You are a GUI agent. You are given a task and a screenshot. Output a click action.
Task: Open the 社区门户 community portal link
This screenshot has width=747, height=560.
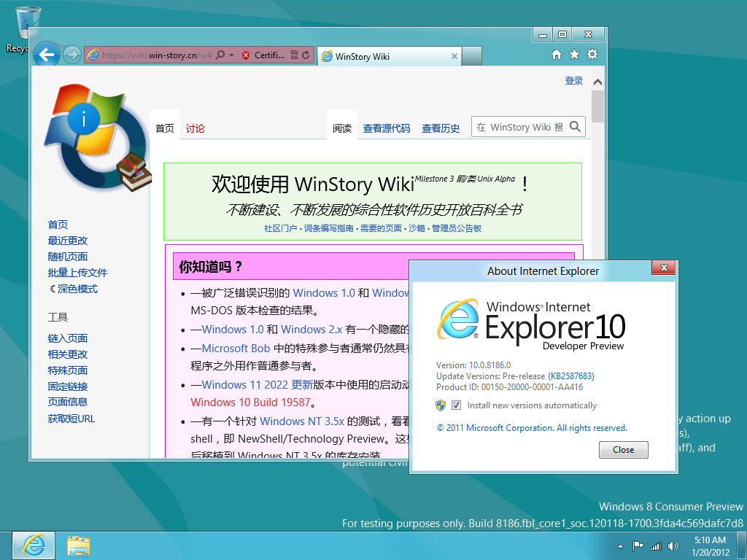(281, 228)
